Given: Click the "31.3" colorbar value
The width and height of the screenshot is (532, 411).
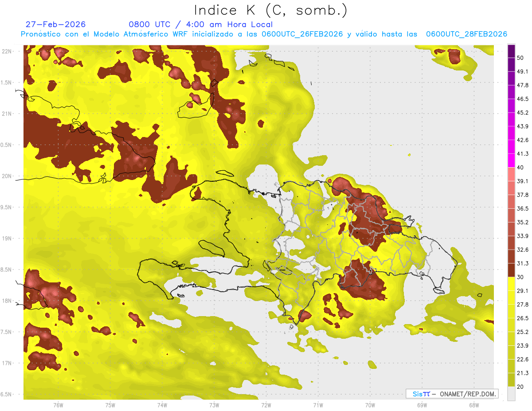Looking at the screenshot, I should (523, 263).
